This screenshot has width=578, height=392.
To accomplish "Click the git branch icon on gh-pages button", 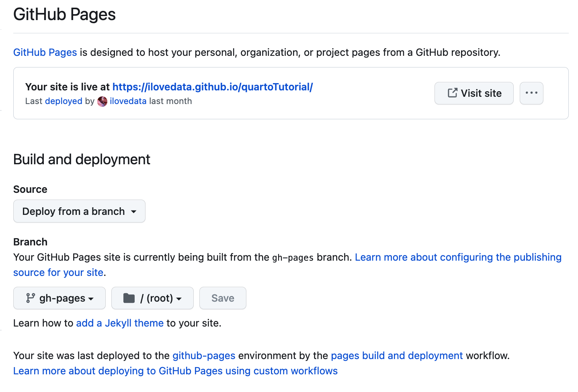I will click(x=31, y=298).
